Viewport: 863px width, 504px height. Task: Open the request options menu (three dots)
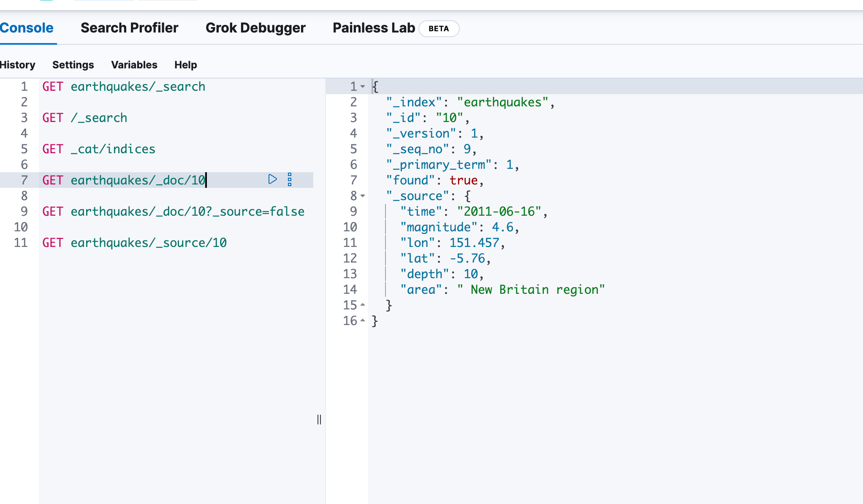tap(290, 179)
